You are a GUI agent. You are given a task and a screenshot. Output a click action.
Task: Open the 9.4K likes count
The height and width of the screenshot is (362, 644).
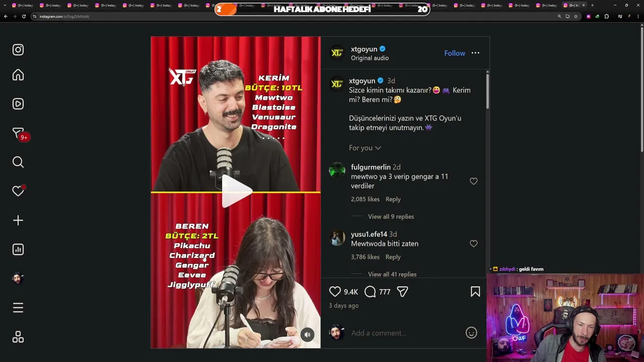tap(351, 292)
